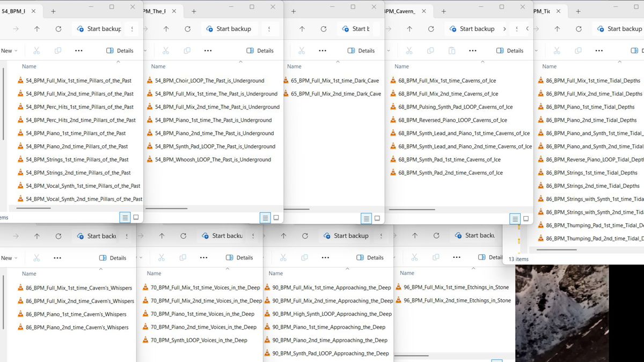Toggle Details pane in Approaching_the_Deep window
The image size is (644, 362).
[x=369, y=257]
